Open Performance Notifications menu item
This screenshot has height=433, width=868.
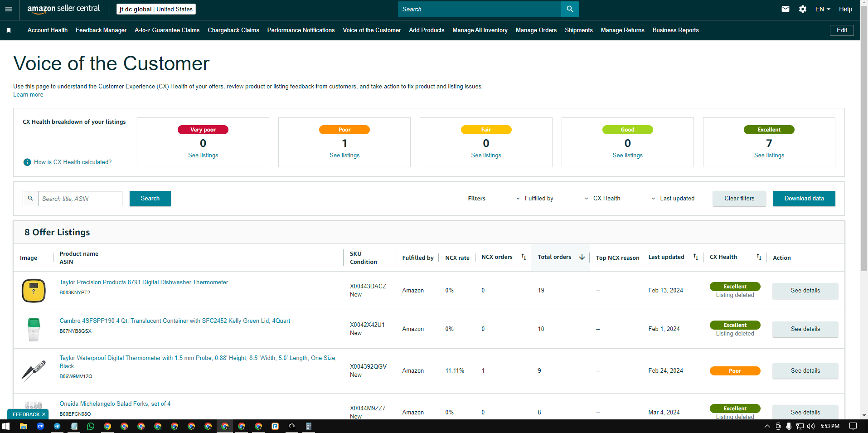[301, 30]
